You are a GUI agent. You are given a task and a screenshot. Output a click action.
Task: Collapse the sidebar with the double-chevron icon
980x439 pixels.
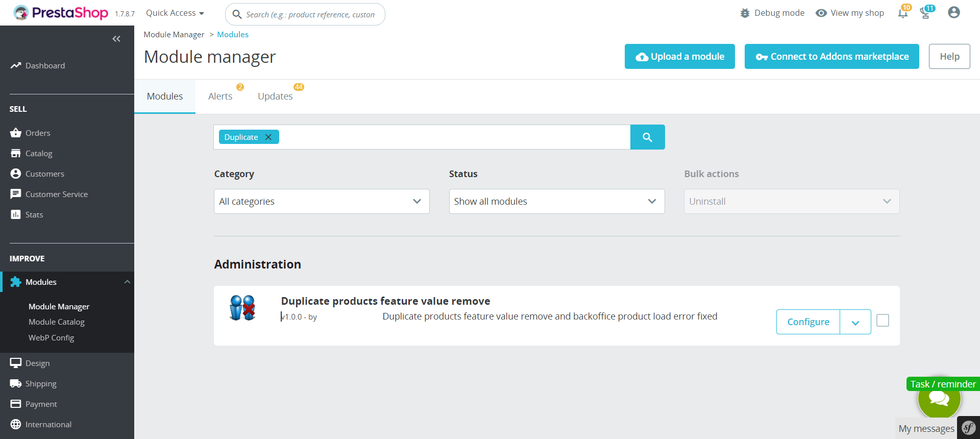[x=116, y=39]
